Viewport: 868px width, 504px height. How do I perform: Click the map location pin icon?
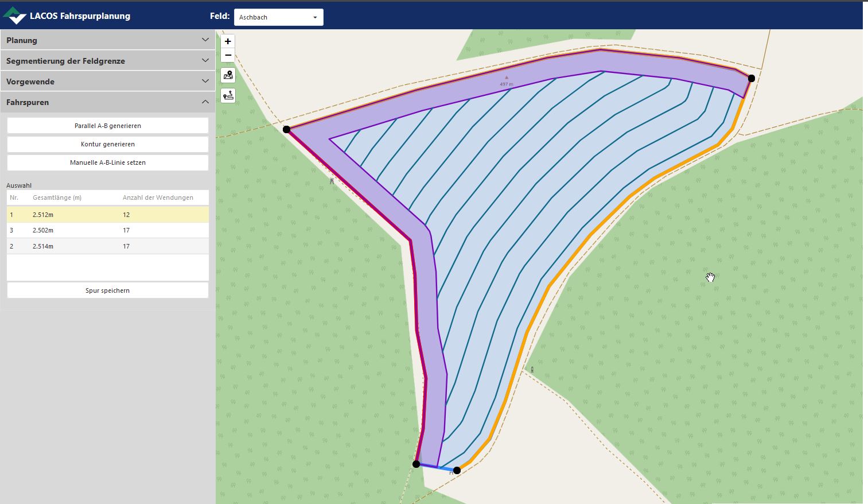(228, 75)
